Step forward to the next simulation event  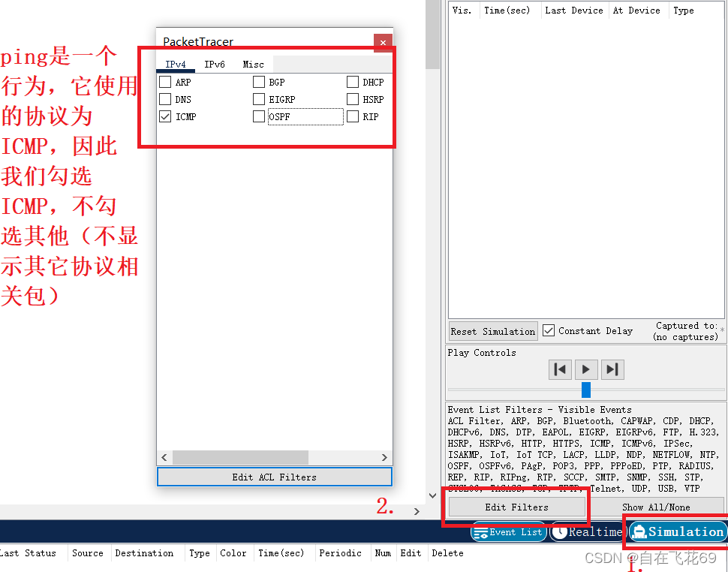(x=612, y=369)
